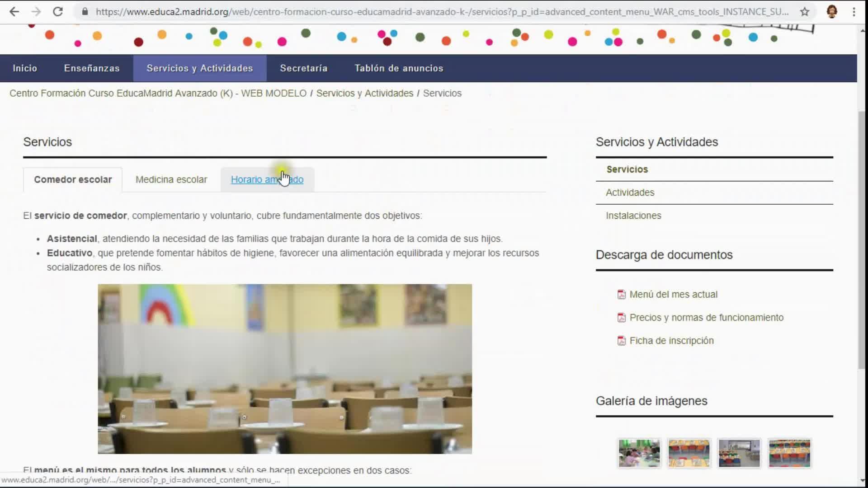Click the vertical page scrollbar
Viewport: 868px width, 488px height.
862,239
